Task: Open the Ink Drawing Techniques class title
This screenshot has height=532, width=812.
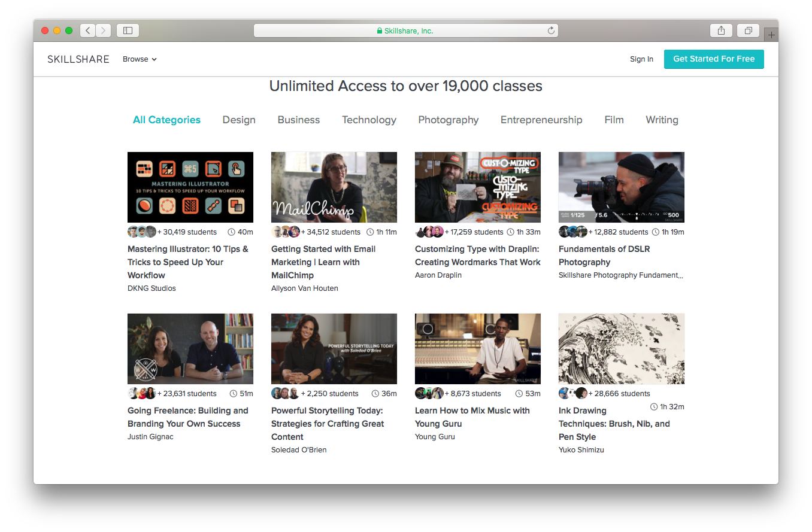Action: click(614, 424)
